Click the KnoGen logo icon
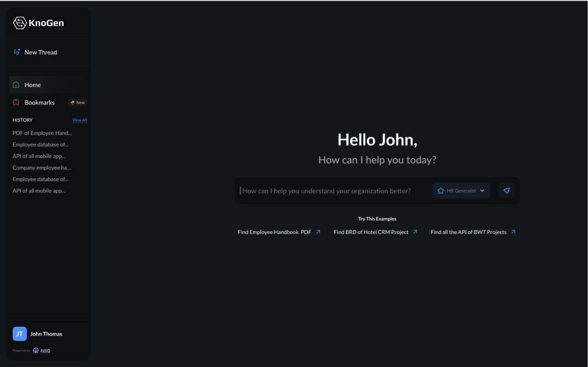 [20, 23]
